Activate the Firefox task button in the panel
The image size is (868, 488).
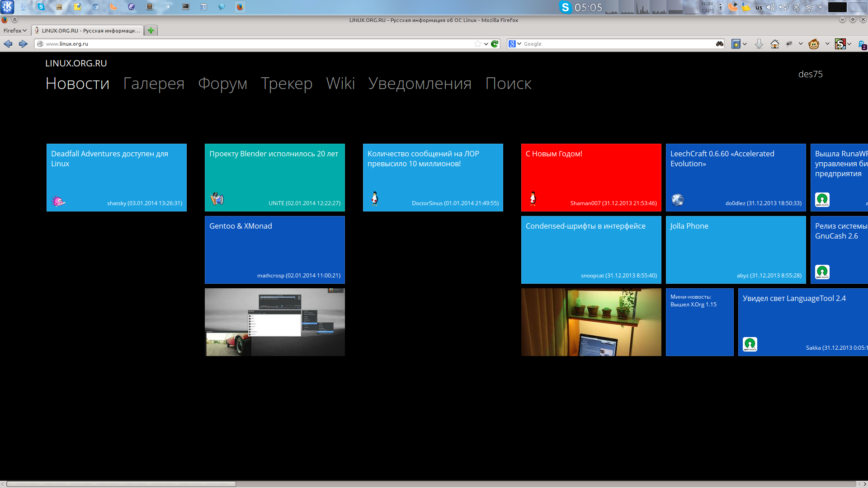[x=240, y=7]
